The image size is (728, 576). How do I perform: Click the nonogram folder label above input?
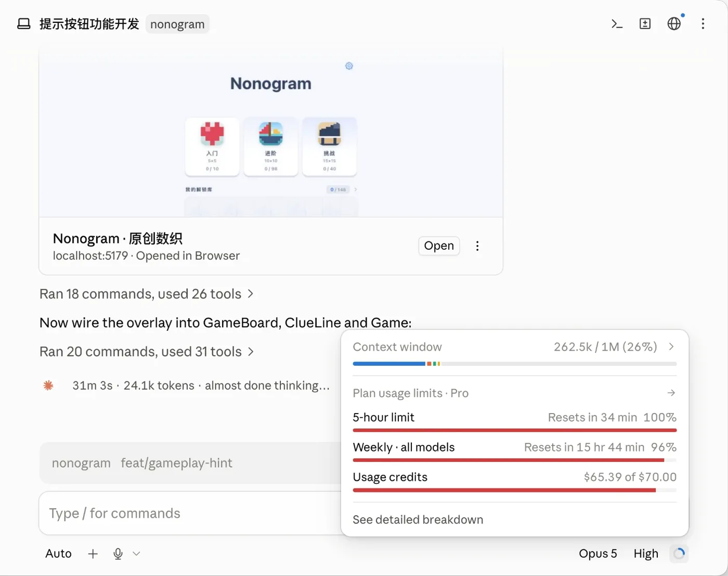click(x=81, y=463)
